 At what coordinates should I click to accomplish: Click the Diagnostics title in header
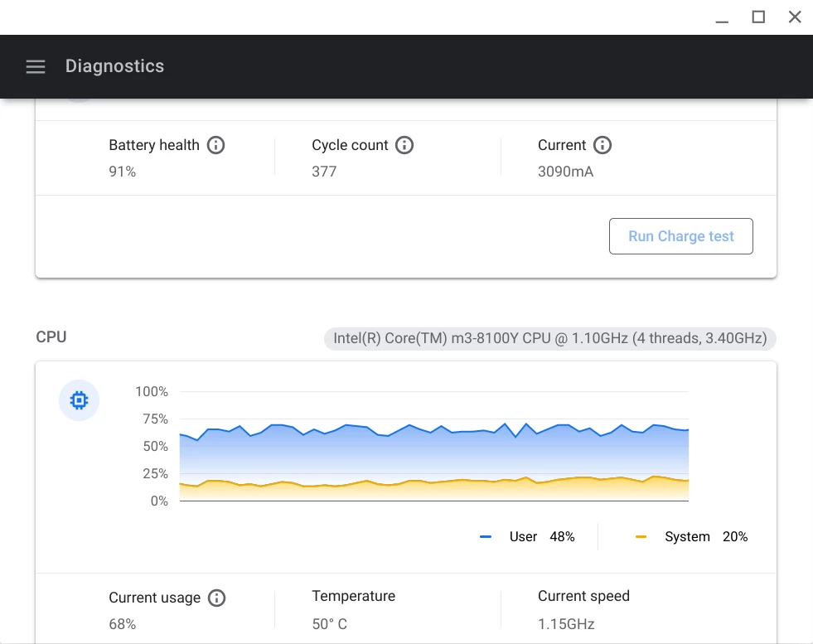click(114, 66)
